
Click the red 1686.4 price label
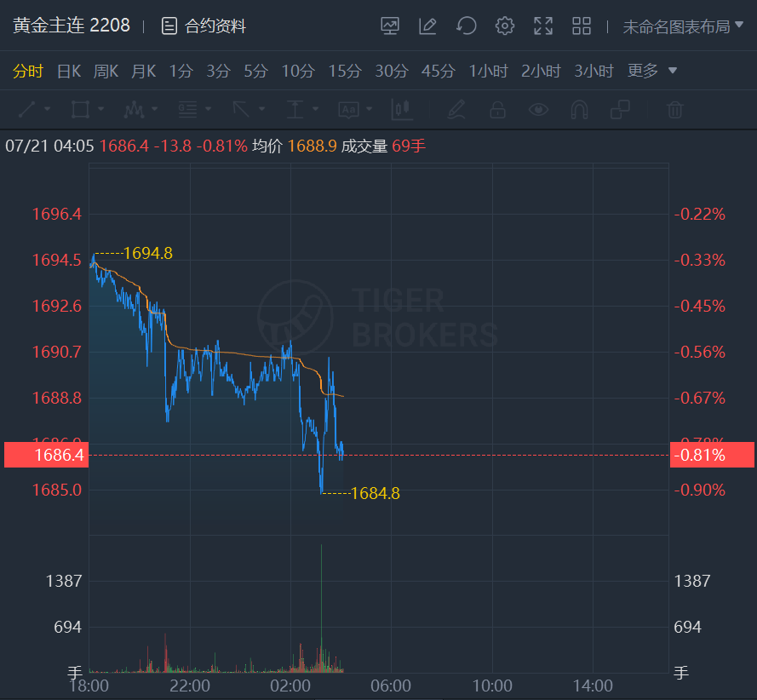[46, 455]
